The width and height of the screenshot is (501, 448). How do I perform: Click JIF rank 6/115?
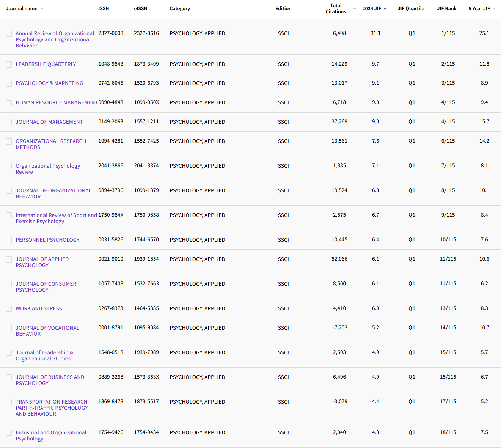click(448, 141)
